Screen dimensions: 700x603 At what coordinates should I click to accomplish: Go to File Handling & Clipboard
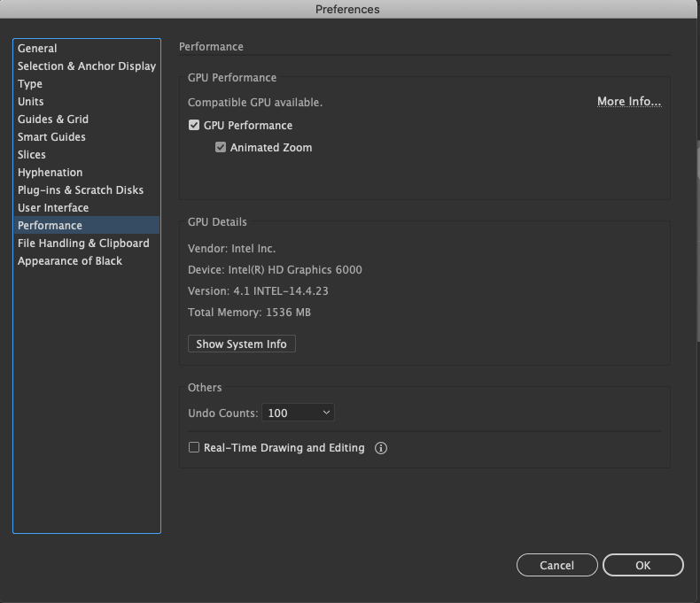click(x=83, y=244)
